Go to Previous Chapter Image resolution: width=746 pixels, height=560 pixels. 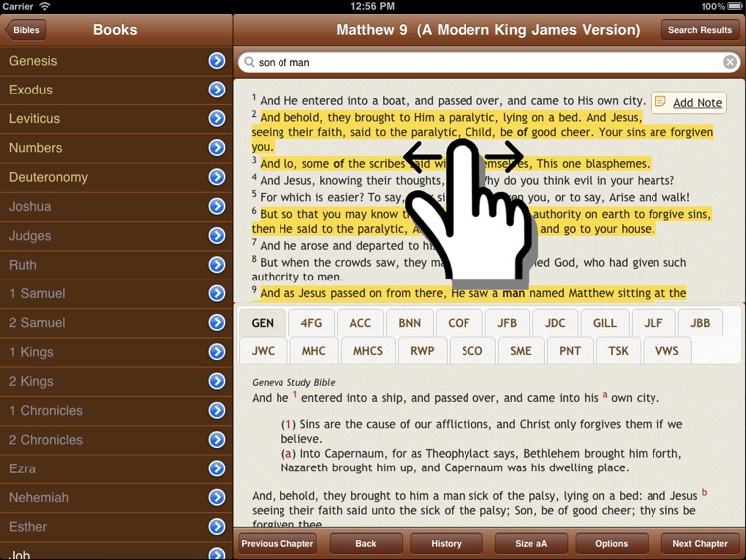pos(277,543)
